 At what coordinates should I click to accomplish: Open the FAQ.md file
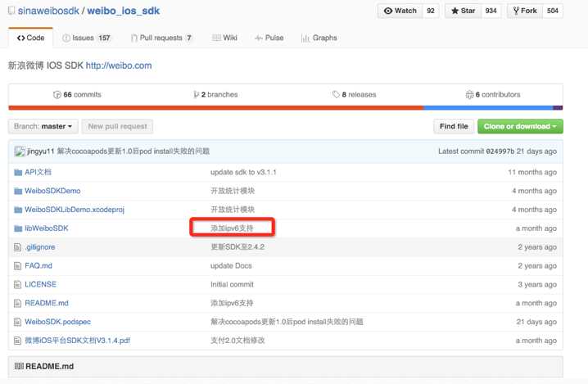click(38, 266)
